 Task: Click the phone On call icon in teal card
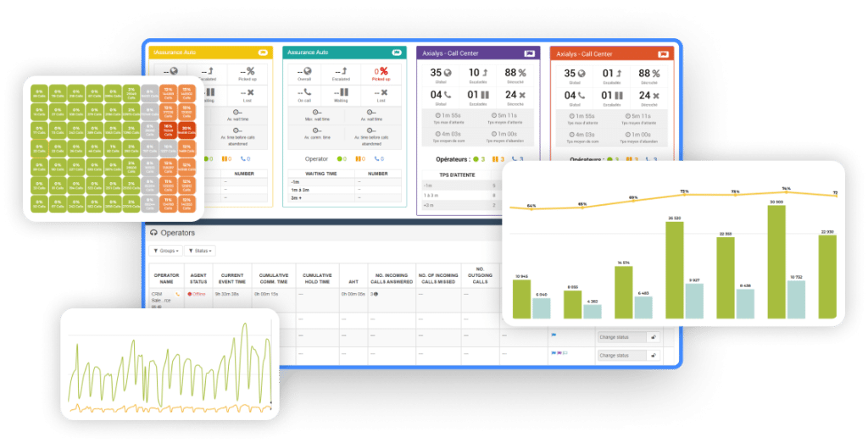pos(307,92)
